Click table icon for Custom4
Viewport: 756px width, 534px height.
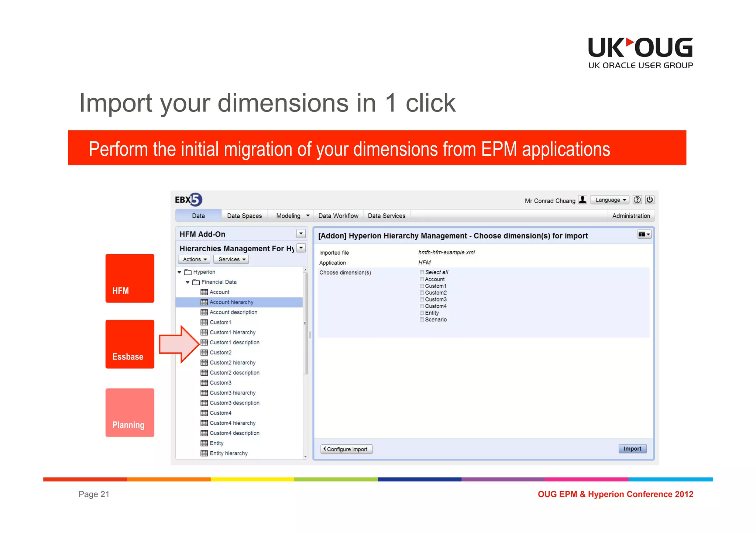click(204, 413)
